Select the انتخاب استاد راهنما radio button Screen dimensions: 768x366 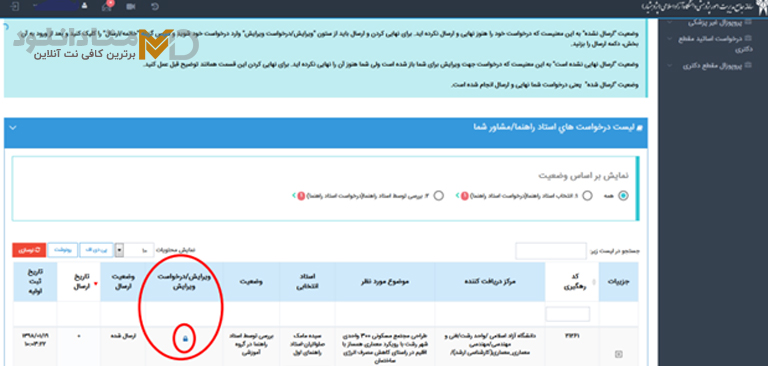click(x=587, y=195)
